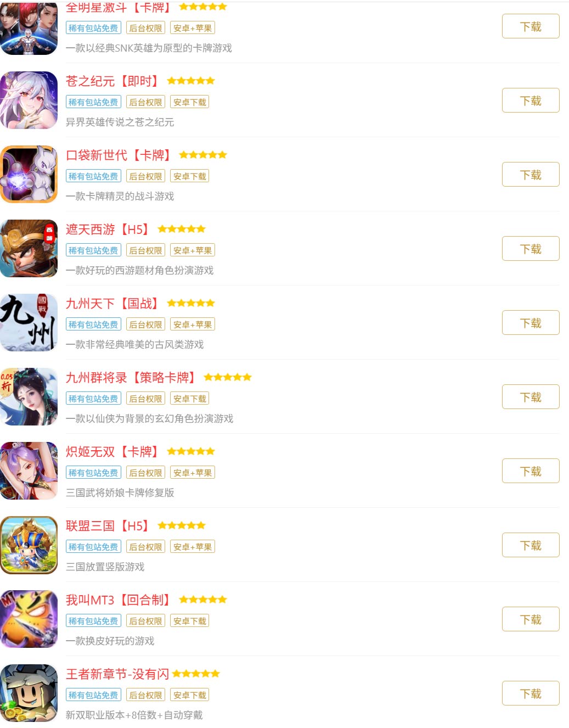Open the 口袋新世代【卡牌】 title link
The width and height of the screenshot is (569, 728).
click(119, 155)
